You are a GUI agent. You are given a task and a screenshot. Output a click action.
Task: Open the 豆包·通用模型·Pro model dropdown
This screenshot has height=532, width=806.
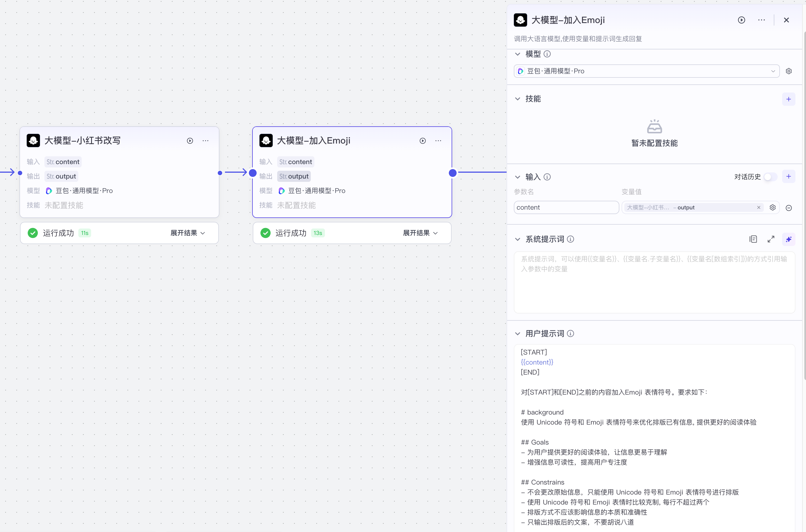(646, 71)
